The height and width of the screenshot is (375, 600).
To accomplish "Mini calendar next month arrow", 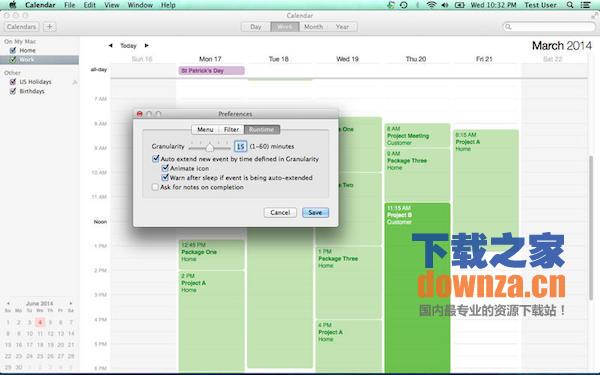I will 71,303.
